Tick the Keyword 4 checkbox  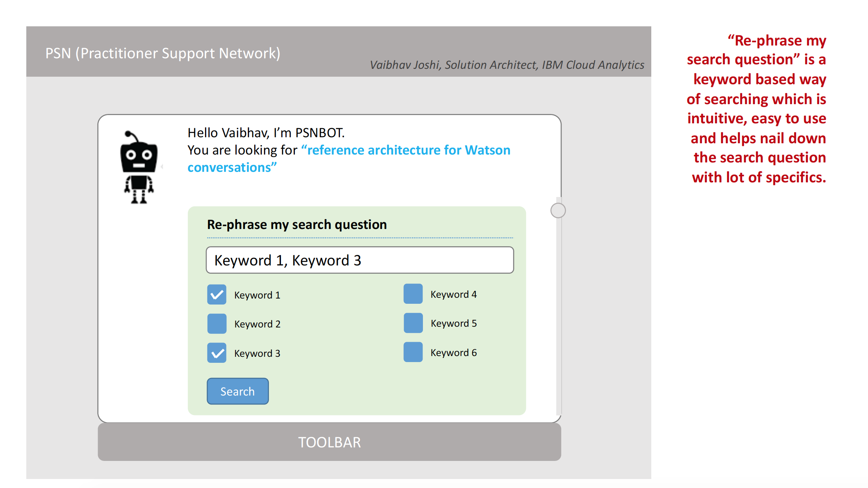pyautogui.click(x=413, y=294)
